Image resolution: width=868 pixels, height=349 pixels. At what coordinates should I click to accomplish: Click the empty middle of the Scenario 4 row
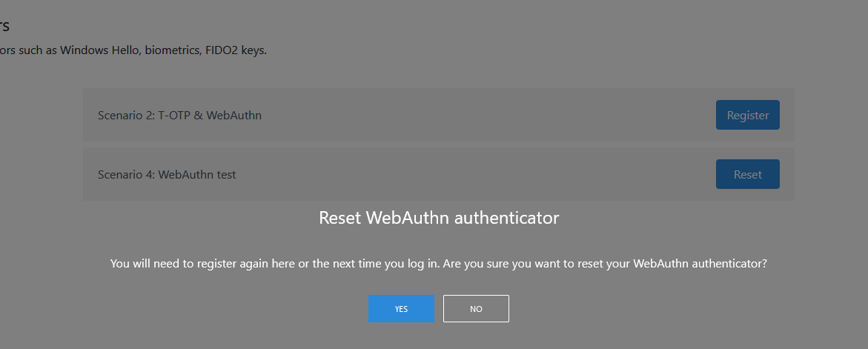click(x=482, y=175)
